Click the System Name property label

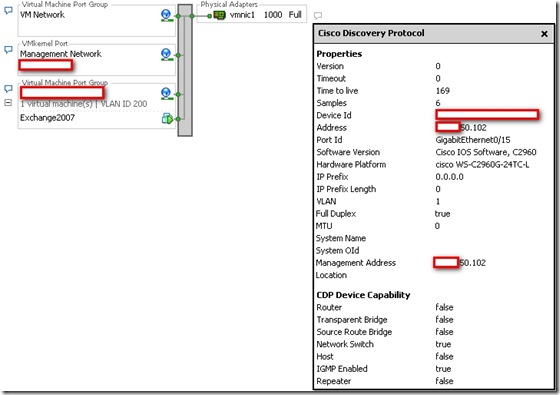pos(341,238)
